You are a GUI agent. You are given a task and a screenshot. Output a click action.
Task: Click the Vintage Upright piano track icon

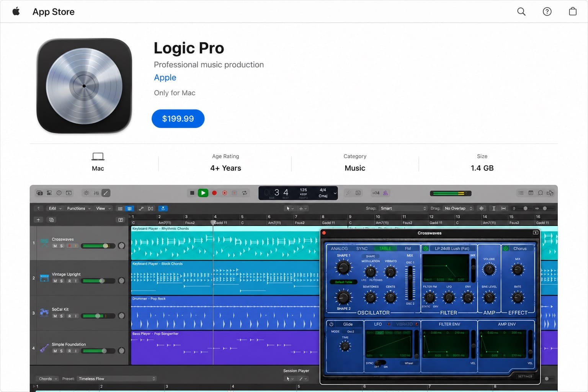pyautogui.click(x=44, y=278)
